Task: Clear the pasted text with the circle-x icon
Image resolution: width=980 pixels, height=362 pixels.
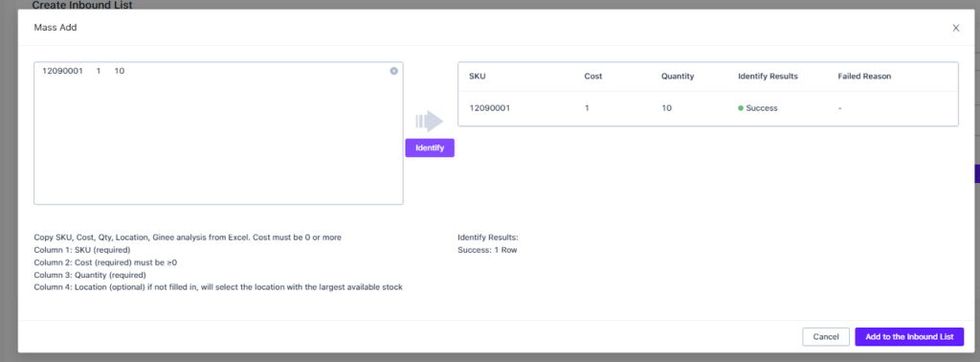Action: click(393, 71)
